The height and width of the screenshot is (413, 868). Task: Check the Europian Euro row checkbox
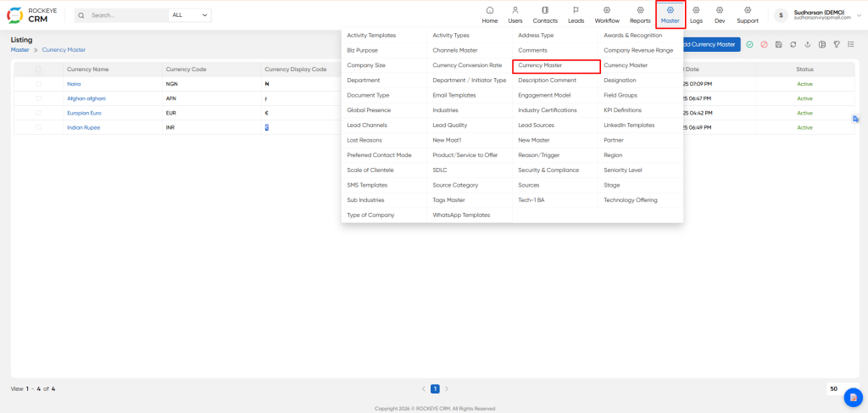(38, 113)
